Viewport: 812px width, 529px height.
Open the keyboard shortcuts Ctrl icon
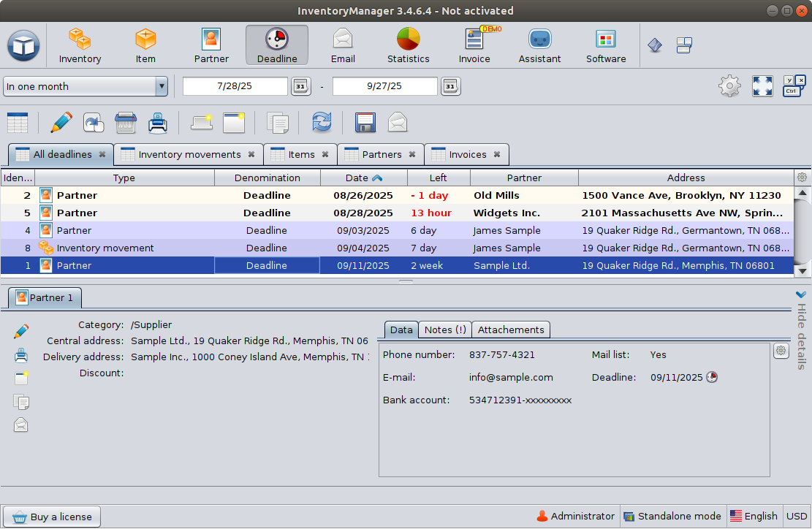(794, 86)
